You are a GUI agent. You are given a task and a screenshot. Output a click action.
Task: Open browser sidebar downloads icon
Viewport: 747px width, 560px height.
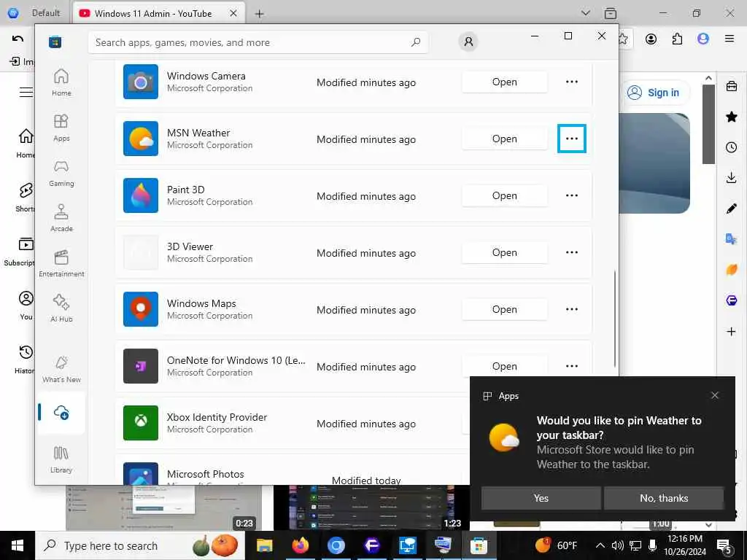point(731,178)
